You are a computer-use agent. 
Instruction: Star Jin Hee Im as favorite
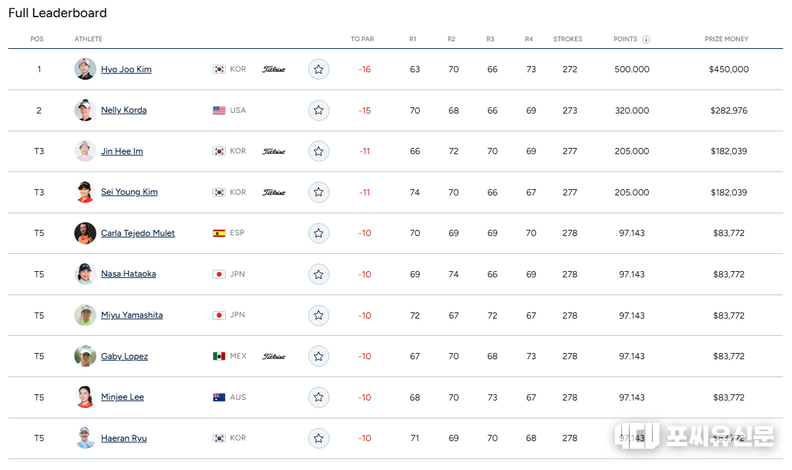318,151
